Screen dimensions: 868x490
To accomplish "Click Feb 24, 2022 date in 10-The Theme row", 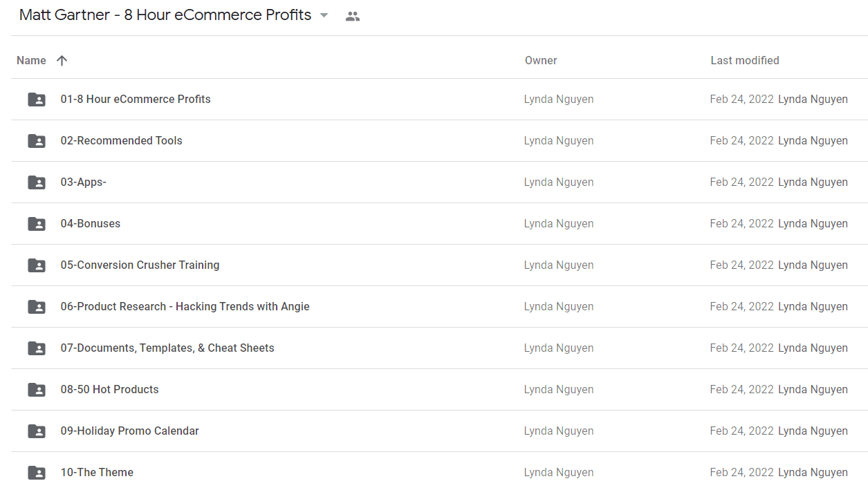I will click(x=741, y=472).
